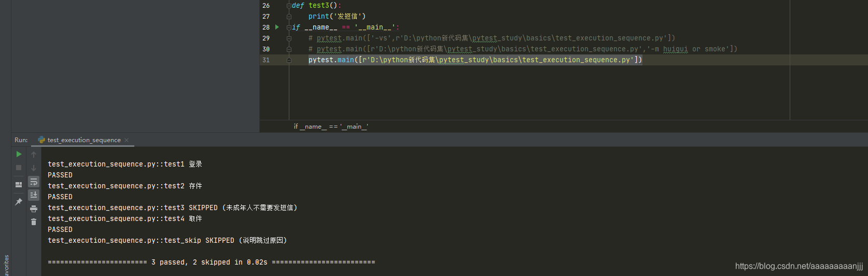The width and height of the screenshot is (868, 276).
Task: Click line number 31 in the gutter
Action: tap(266, 60)
